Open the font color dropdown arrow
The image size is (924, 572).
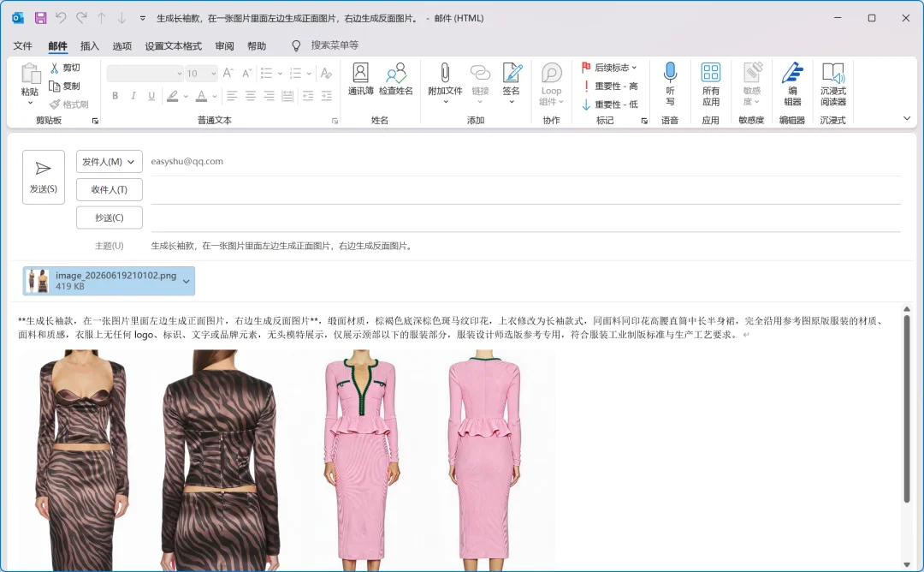pyautogui.click(x=215, y=96)
